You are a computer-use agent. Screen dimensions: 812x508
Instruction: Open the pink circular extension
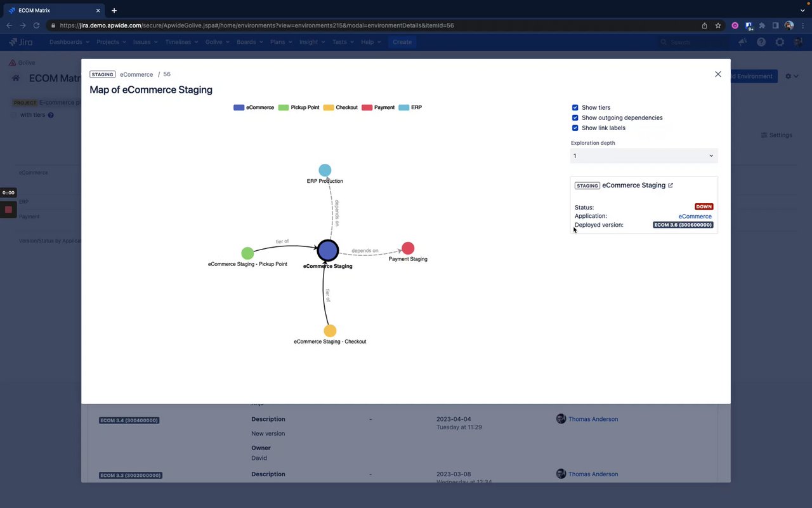point(735,25)
